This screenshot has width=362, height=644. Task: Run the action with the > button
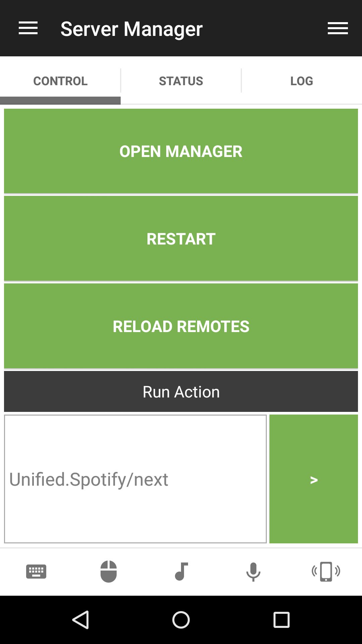[x=314, y=479]
